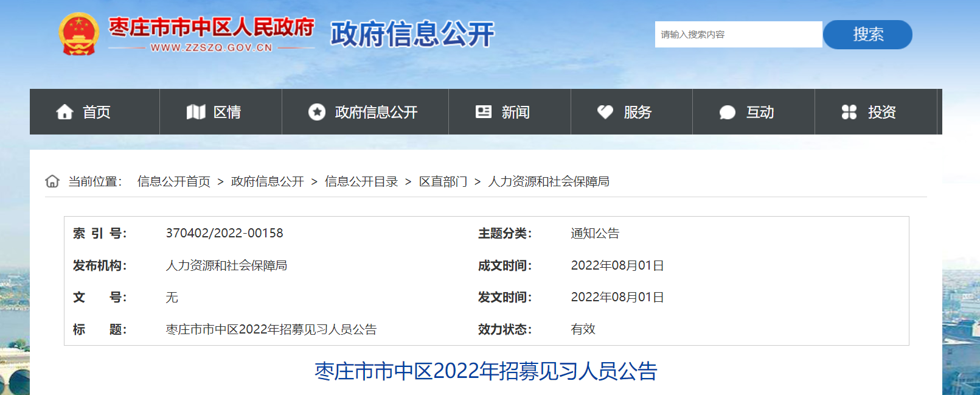The image size is (980, 395).
Task: Click the breadcrumb home outline icon
Action: (52, 181)
